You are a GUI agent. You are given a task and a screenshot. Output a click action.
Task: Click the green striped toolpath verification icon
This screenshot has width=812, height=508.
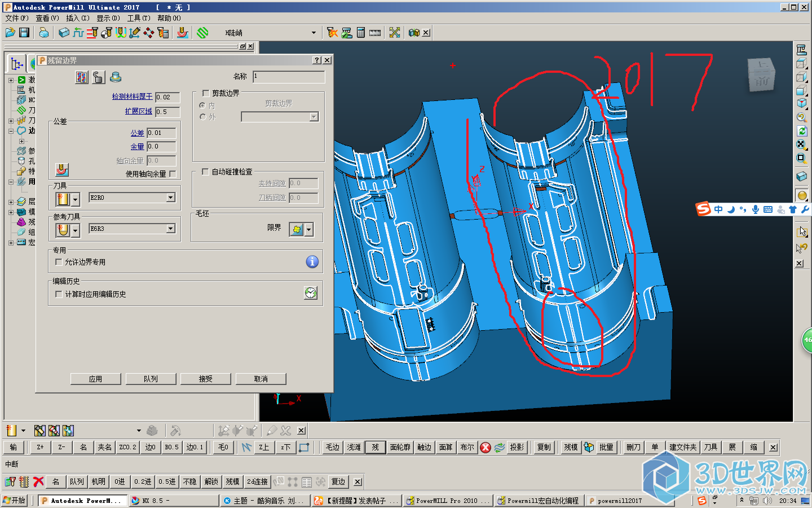202,33
